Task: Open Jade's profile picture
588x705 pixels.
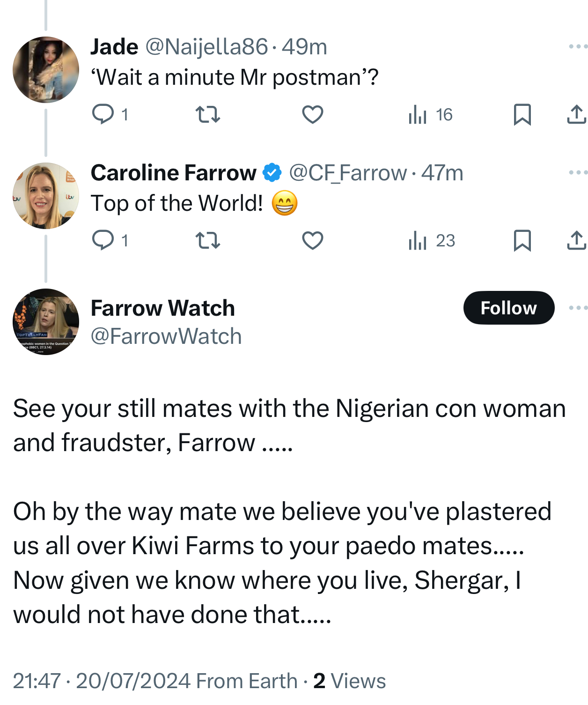Action: coord(46,70)
